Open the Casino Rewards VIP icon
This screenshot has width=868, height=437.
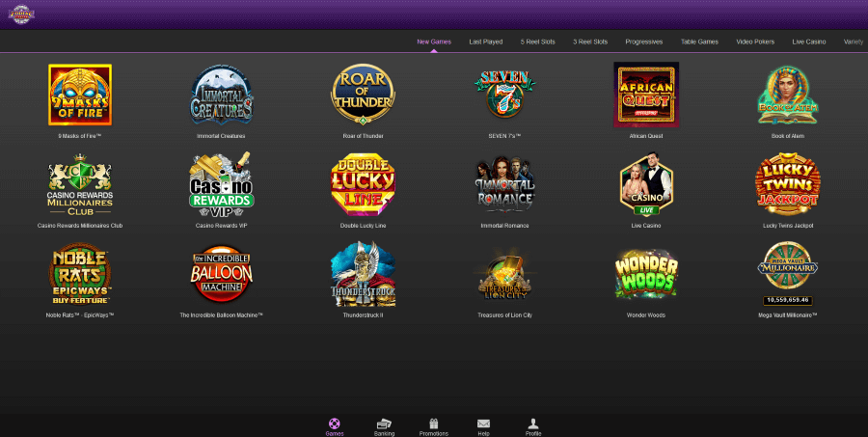coord(222,184)
